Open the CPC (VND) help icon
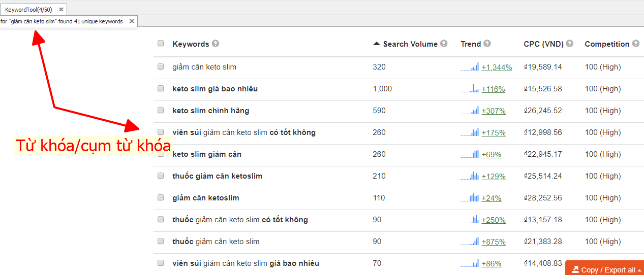 [569, 44]
